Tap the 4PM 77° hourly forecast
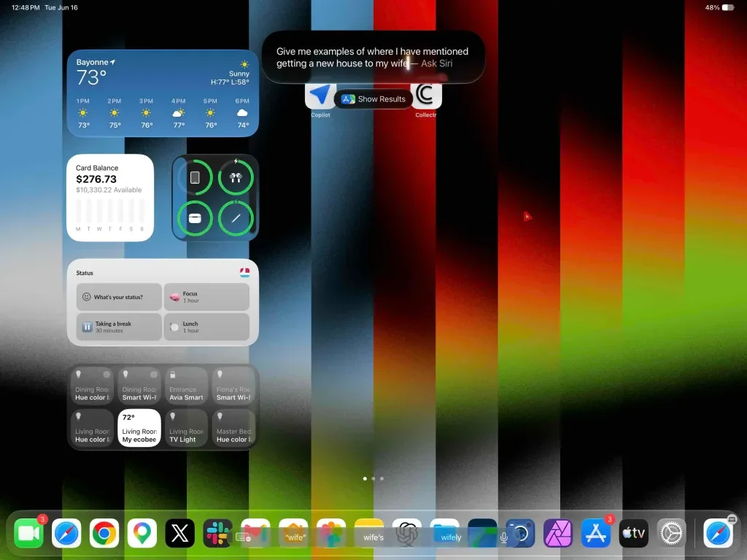 coord(179,113)
